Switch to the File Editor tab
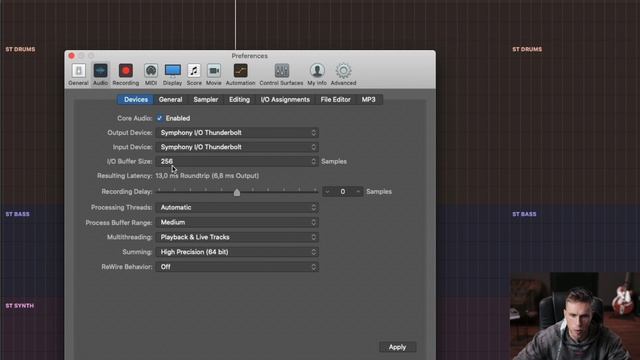This screenshot has height=360, width=640. click(336, 100)
